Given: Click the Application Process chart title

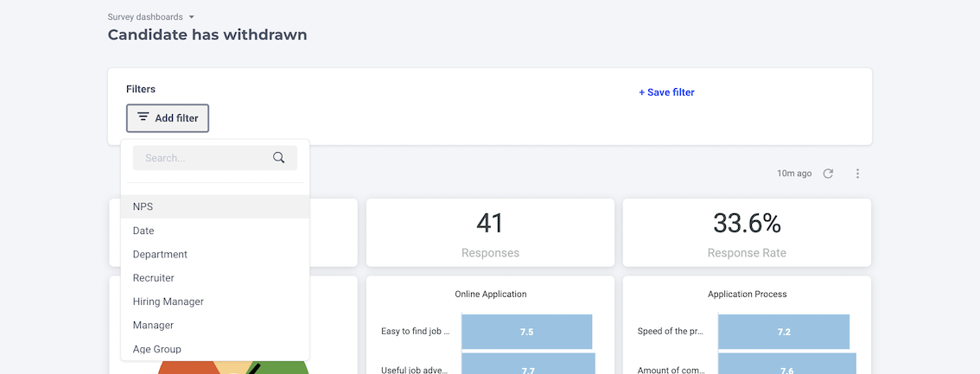Looking at the screenshot, I should pos(747,294).
